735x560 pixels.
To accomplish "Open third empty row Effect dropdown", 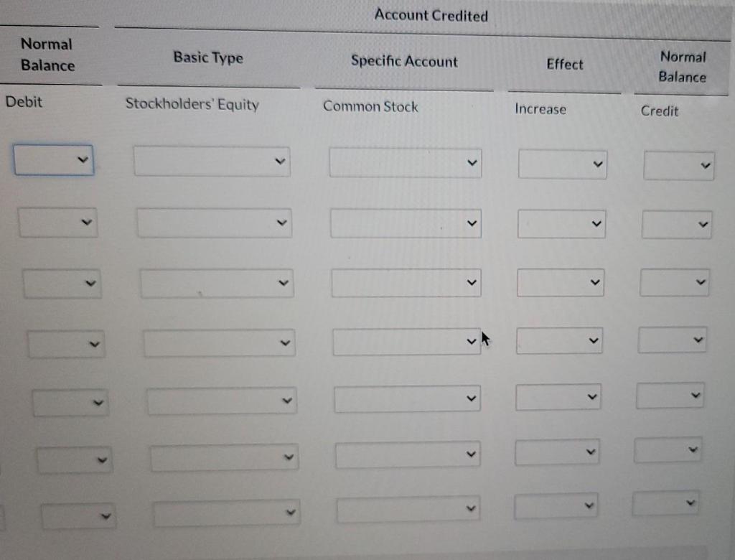I will (560, 283).
